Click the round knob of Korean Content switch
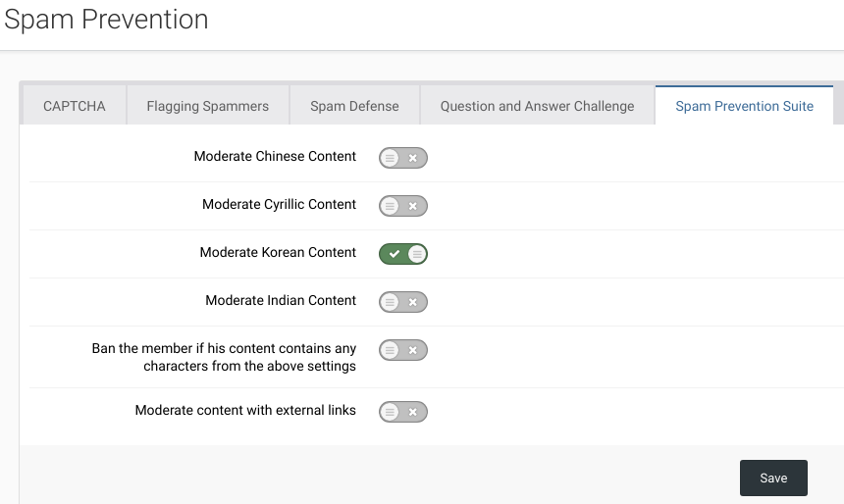 (417, 254)
